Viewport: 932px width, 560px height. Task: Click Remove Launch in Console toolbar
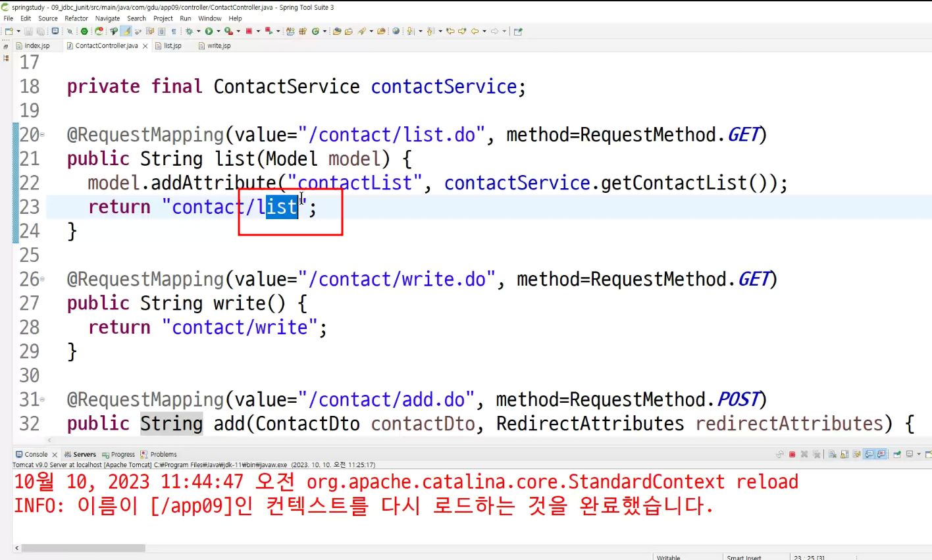click(804, 454)
